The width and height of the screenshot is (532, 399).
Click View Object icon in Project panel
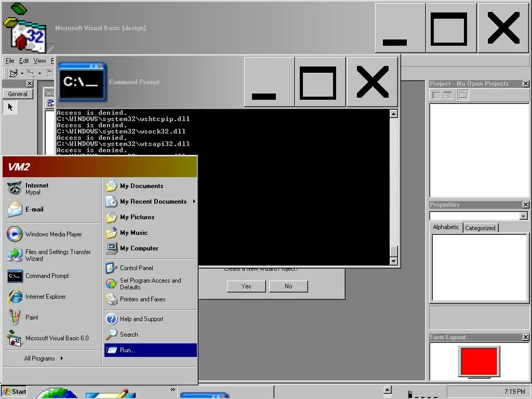click(x=448, y=96)
